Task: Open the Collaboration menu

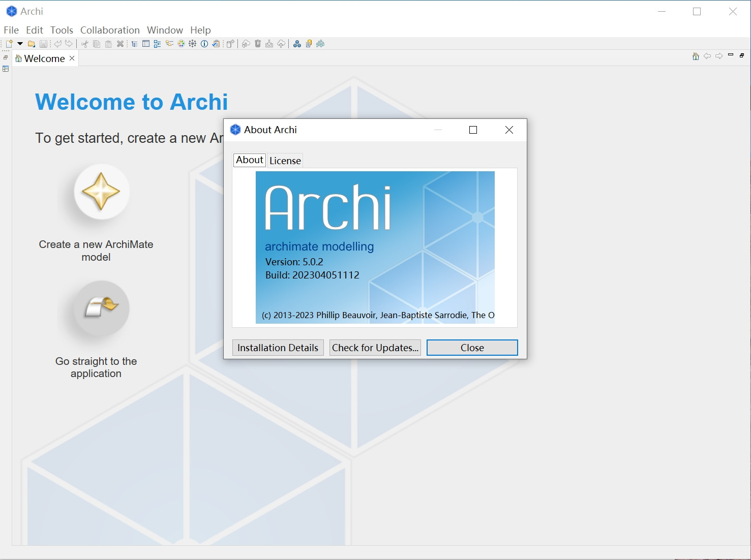Action: pyautogui.click(x=110, y=30)
